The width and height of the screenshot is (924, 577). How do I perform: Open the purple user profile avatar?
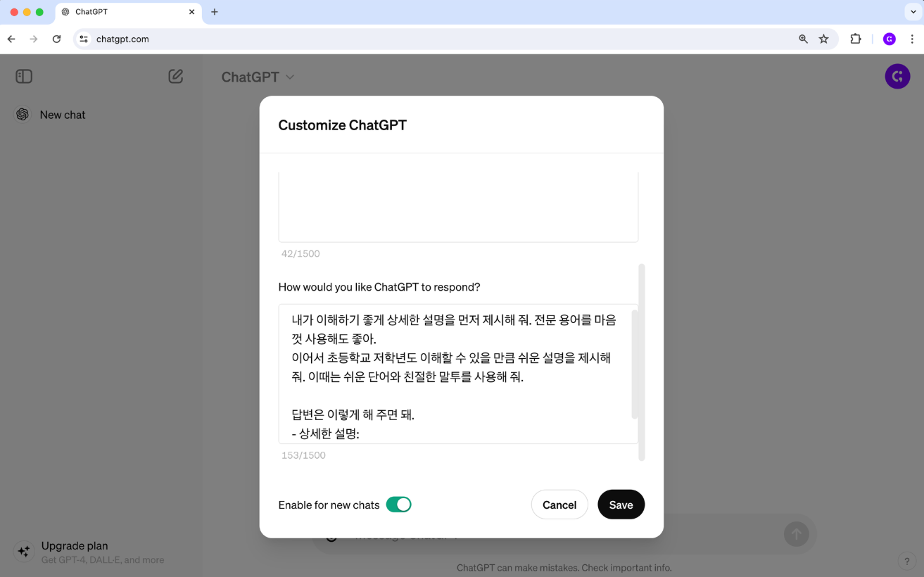[x=897, y=76]
